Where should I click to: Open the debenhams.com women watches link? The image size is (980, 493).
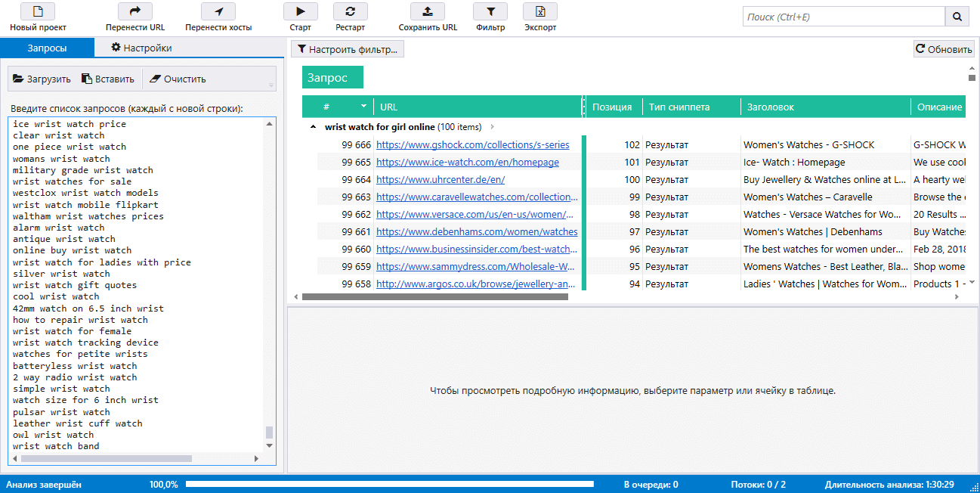(x=477, y=231)
